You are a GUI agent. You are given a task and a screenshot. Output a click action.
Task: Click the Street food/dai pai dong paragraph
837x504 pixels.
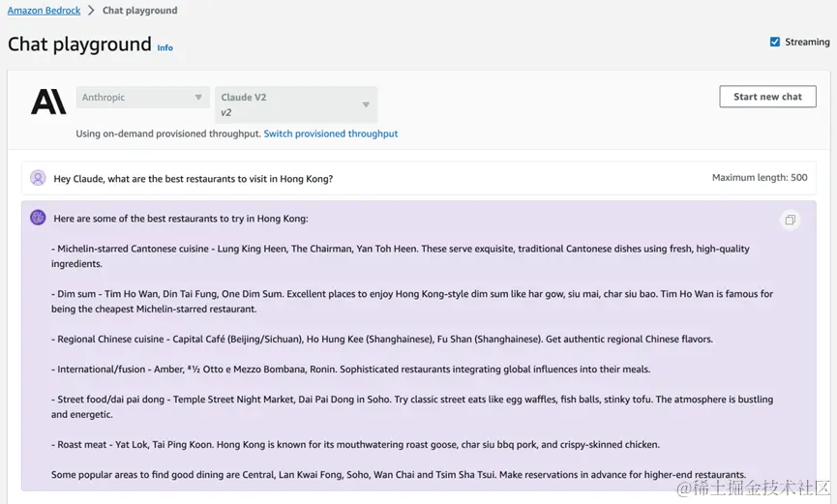(x=412, y=407)
